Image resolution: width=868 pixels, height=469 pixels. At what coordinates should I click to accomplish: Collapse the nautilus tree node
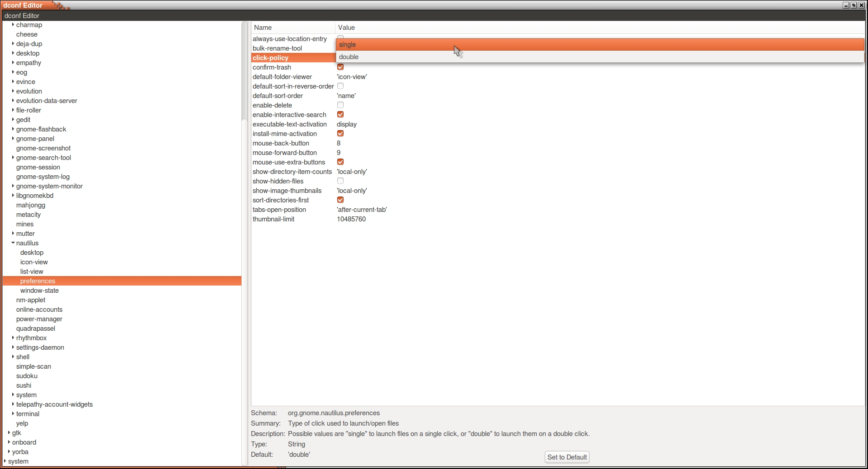point(13,243)
